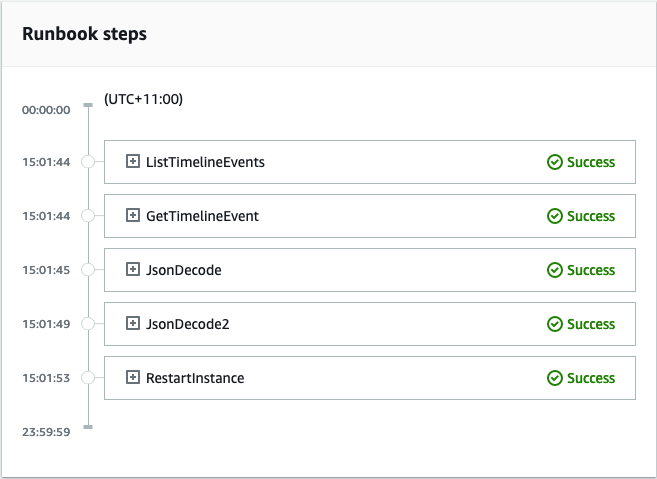This screenshot has height=479, width=657.
Task: Select the timeline circle for the 15:01:45 step
Action: pos(88,270)
